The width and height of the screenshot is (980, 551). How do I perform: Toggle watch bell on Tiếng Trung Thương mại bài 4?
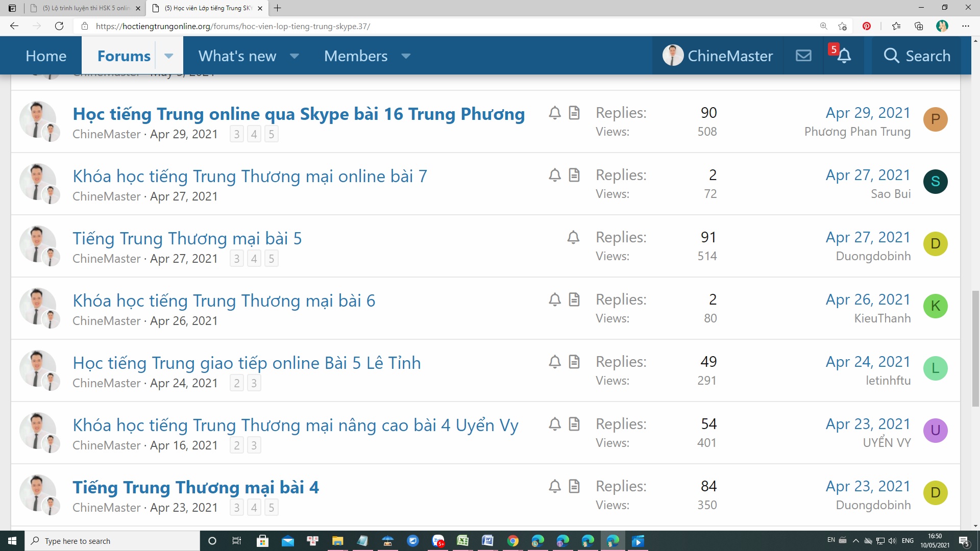[555, 486]
